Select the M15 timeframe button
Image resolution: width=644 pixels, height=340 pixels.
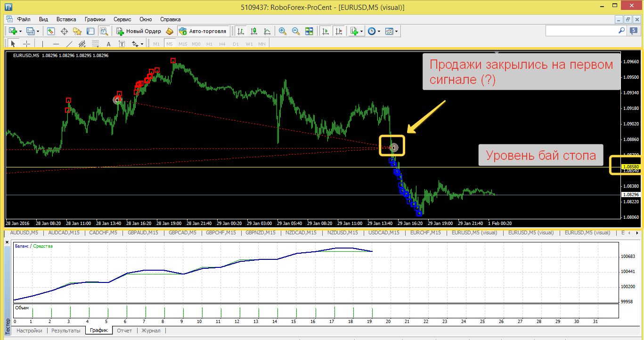click(183, 44)
